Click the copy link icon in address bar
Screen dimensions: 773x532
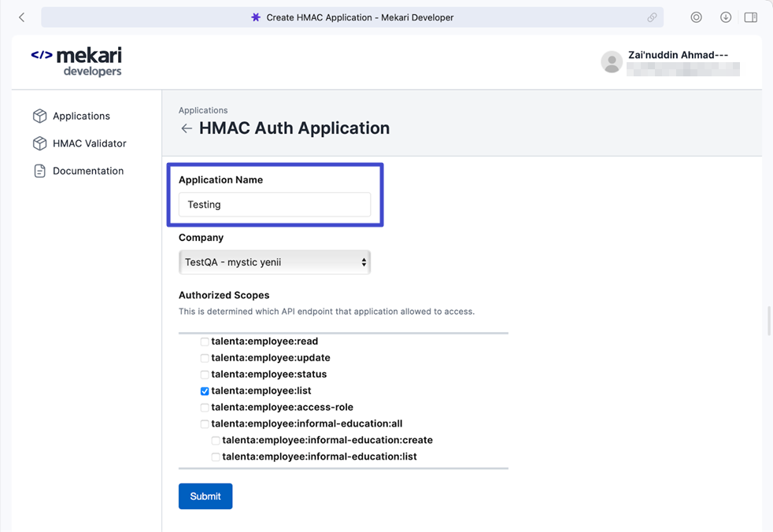point(652,17)
